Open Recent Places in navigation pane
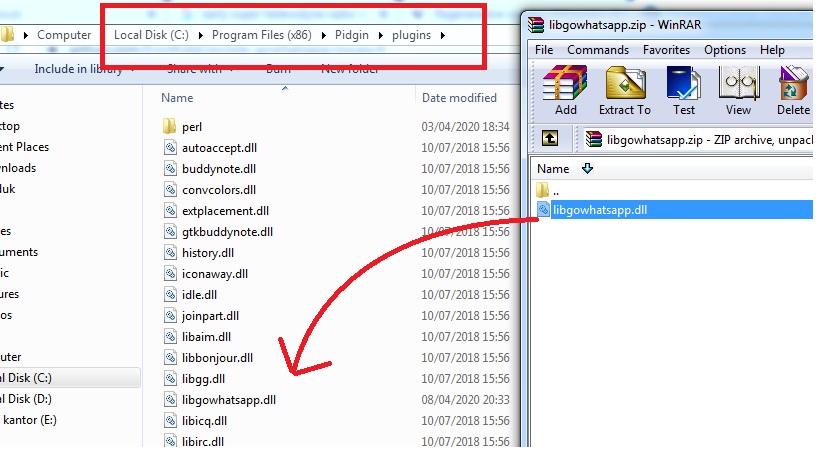The width and height of the screenshot is (824, 456). pos(24,147)
